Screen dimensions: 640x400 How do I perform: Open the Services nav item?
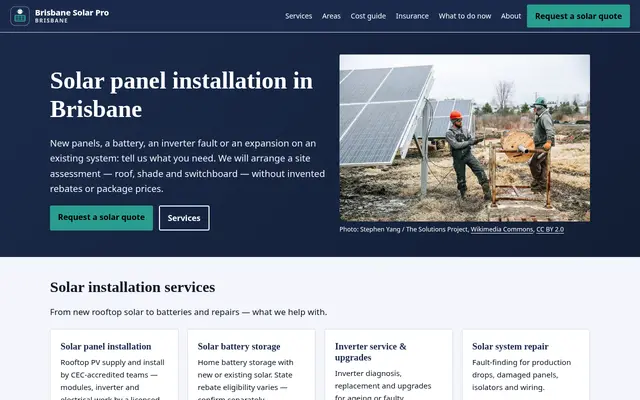pos(298,16)
